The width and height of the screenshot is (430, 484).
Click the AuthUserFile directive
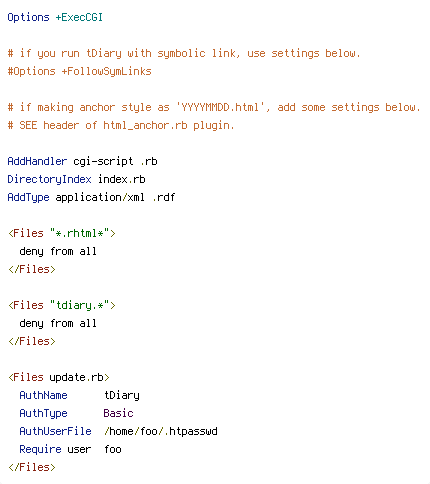pos(55,431)
